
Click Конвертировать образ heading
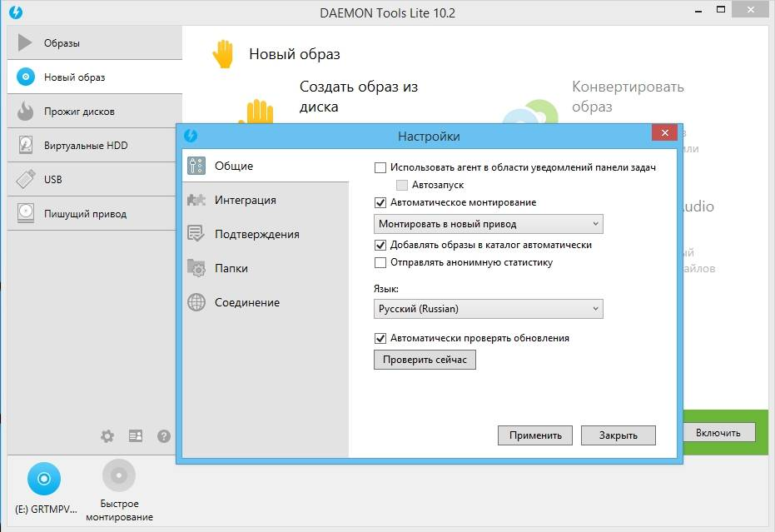click(x=628, y=97)
